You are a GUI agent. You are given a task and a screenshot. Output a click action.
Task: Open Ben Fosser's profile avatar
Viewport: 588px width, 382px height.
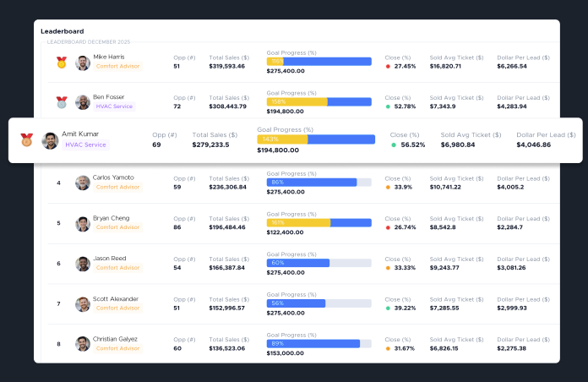[83, 102]
